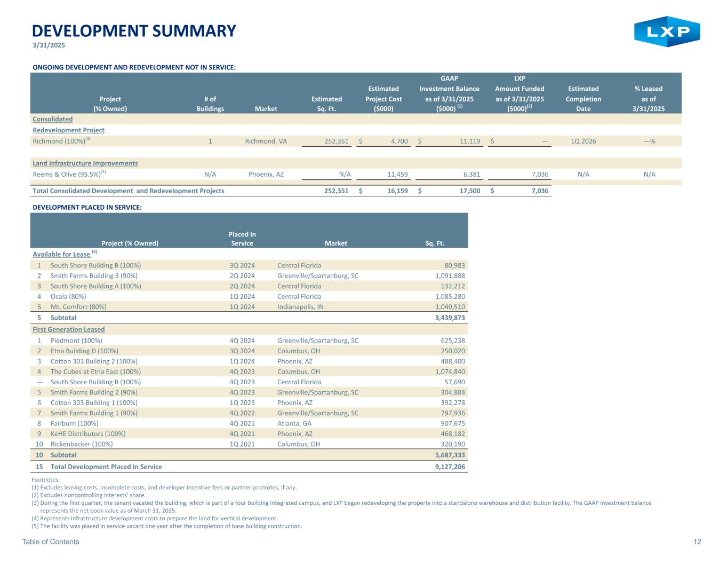Click the Total Development Placed In Service label
Screen dimensions: 728x563
pos(106,466)
